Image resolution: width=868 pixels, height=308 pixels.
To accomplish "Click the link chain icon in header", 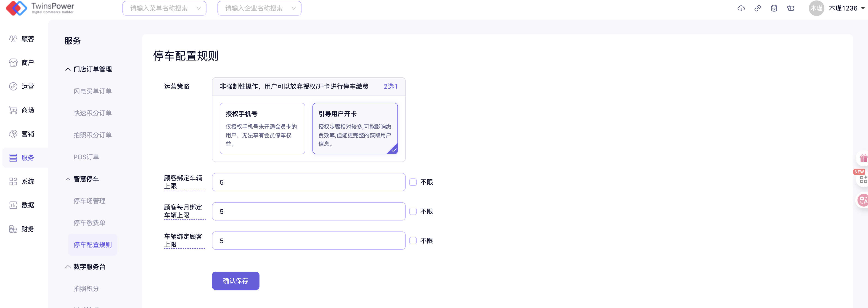I will [x=757, y=8].
